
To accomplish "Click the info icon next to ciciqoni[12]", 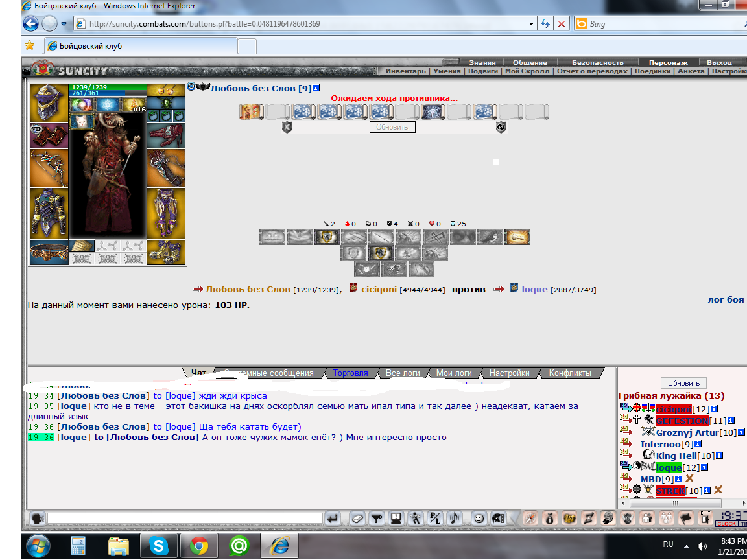I will tap(714, 409).
